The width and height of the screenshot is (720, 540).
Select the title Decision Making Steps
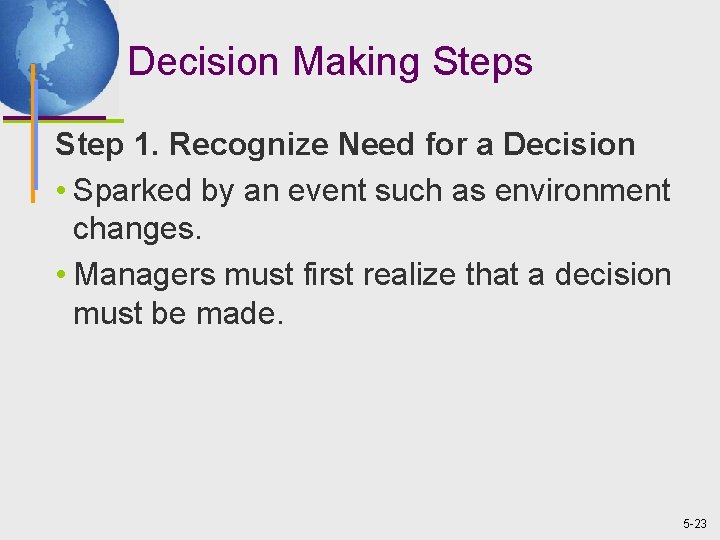[330, 62]
